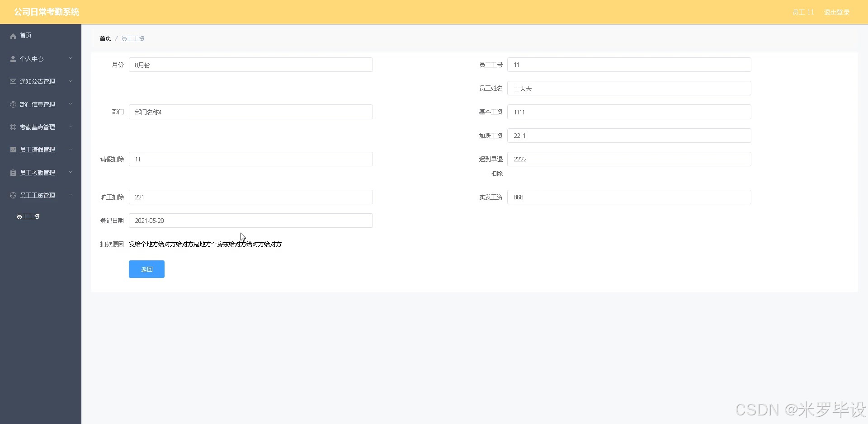This screenshot has height=424, width=868.
Task: Click the 实发工资 field showing 868
Action: coord(629,197)
